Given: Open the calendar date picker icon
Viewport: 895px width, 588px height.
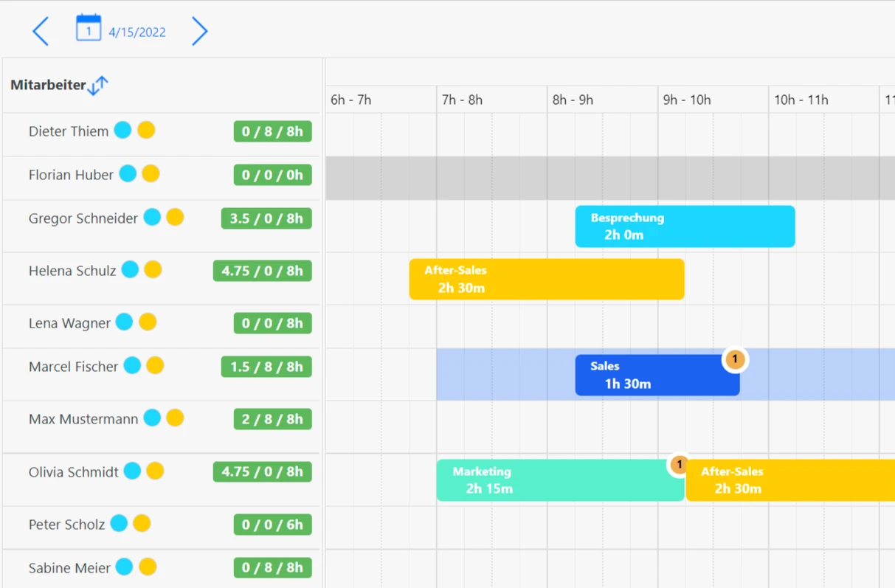Looking at the screenshot, I should click(89, 29).
